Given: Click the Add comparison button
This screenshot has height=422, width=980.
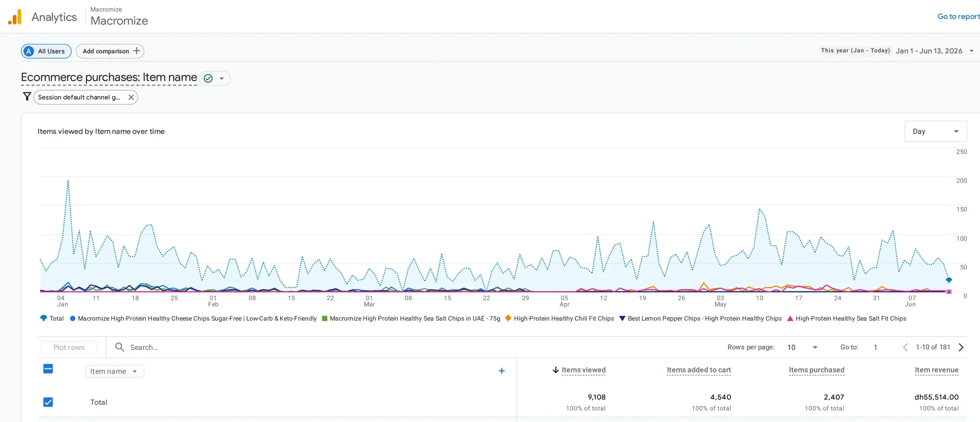Looking at the screenshot, I should (x=110, y=51).
